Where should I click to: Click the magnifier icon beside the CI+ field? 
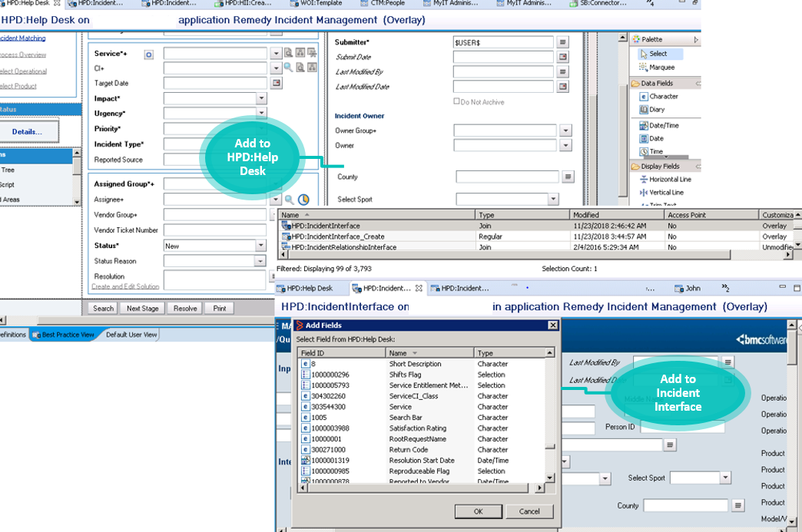289,68
